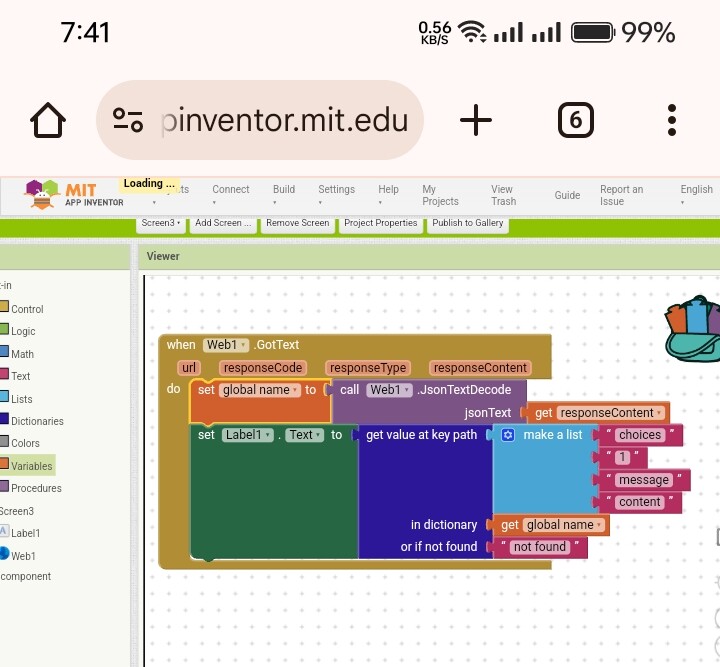This screenshot has height=667, width=720.
Task: Click the Label1 component icon
Action: 4,531
